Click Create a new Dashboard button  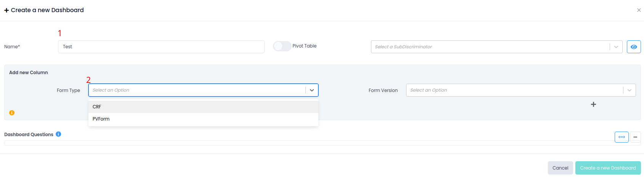pyautogui.click(x=608, y=168)
